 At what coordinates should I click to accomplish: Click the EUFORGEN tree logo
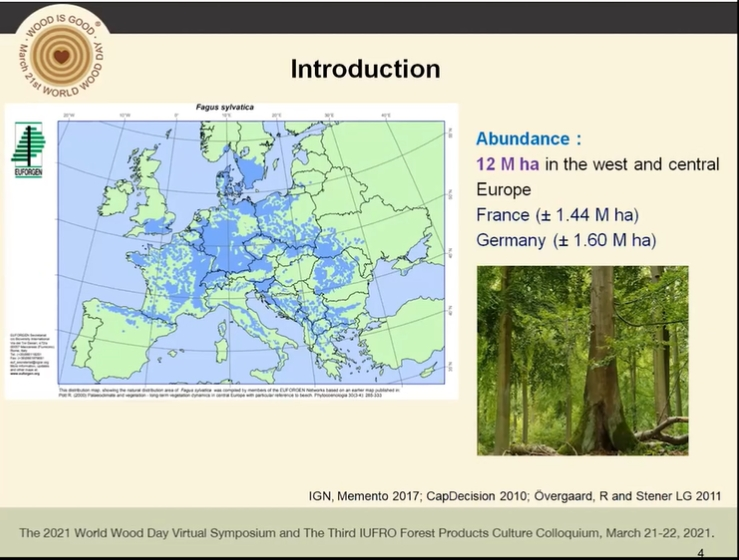[x=28, y=150]
